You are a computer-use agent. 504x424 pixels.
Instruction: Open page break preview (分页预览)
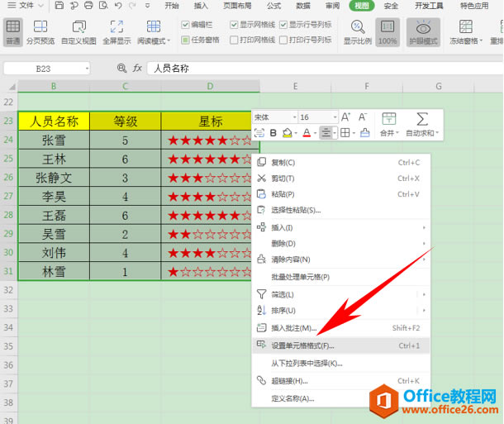[40, 32]
